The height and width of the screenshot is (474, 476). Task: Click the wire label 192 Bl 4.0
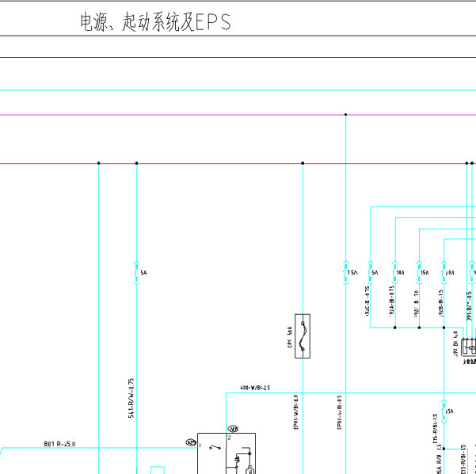pyautogui.click(x=455, y=343)
